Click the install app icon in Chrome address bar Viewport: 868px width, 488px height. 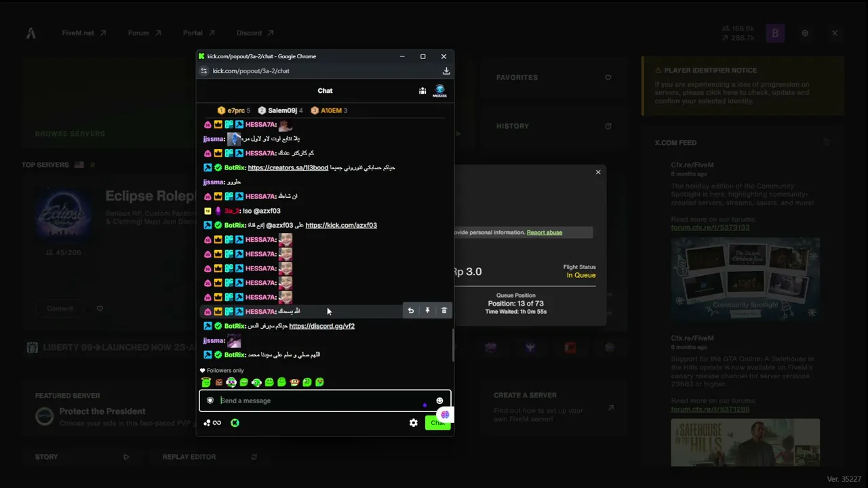[446, 70]
